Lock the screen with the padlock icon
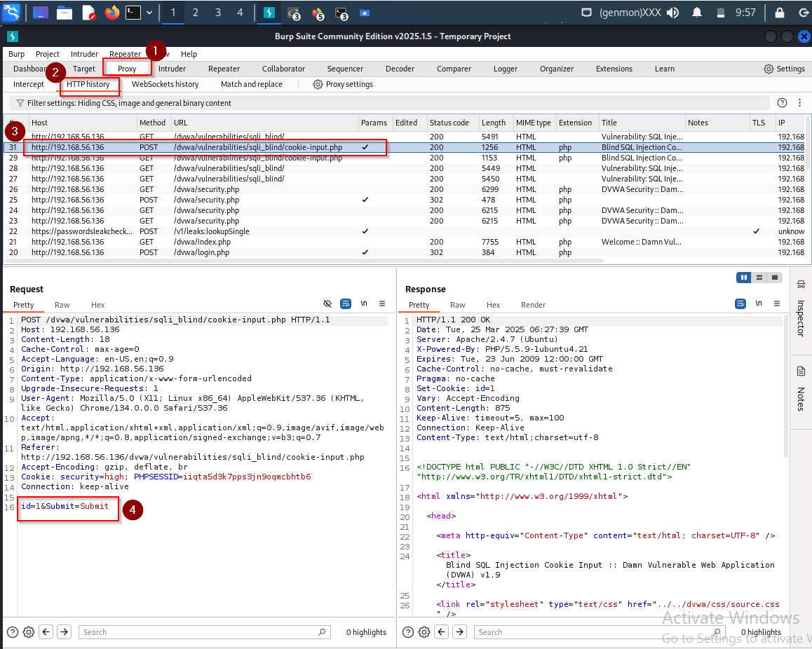Screen dimensions: 812x649 pyautogui.click(x=779, y=13)
